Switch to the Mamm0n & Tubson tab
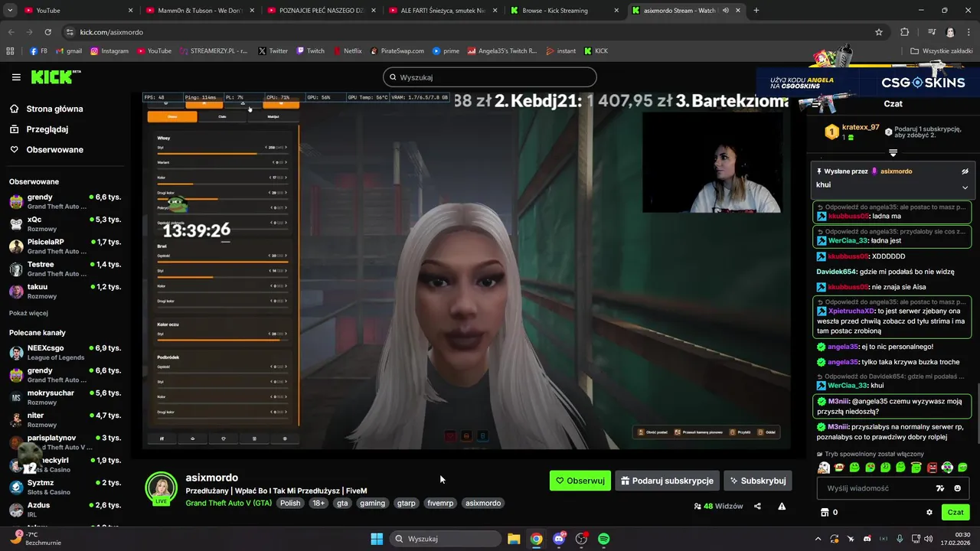This screenshot has width=980, height=551. [x=201, y=11]
